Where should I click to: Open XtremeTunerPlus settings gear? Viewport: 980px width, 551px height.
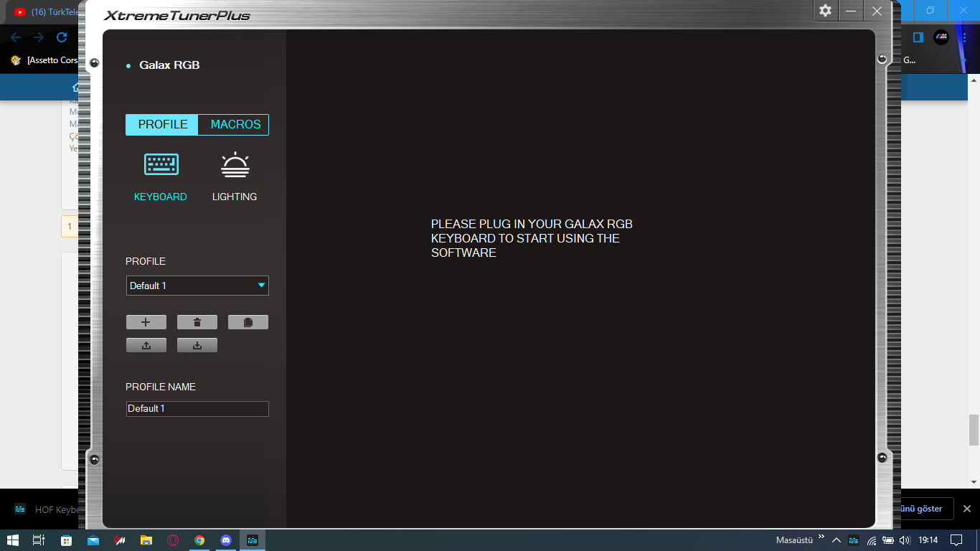pyautogui.click(x=826, y=11)
